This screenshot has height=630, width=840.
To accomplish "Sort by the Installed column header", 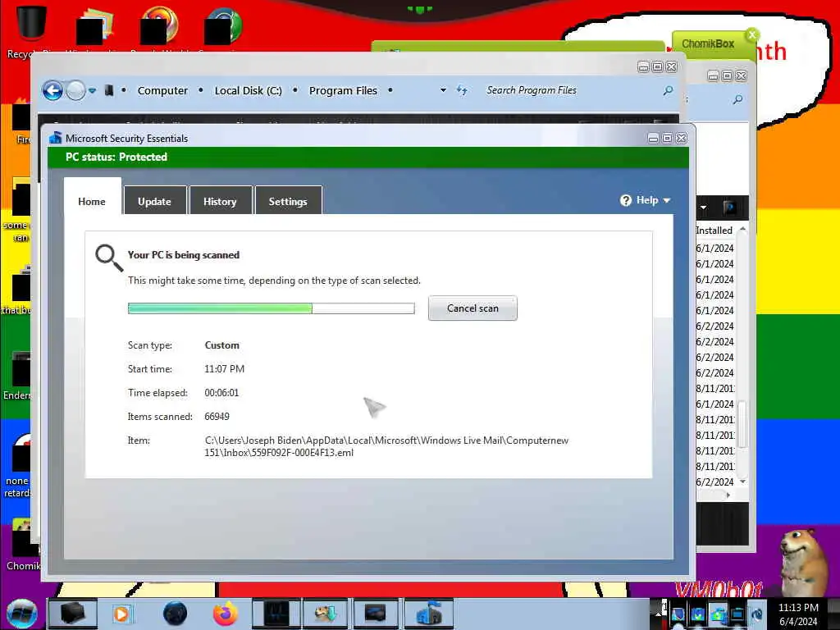I will (714, 231).
